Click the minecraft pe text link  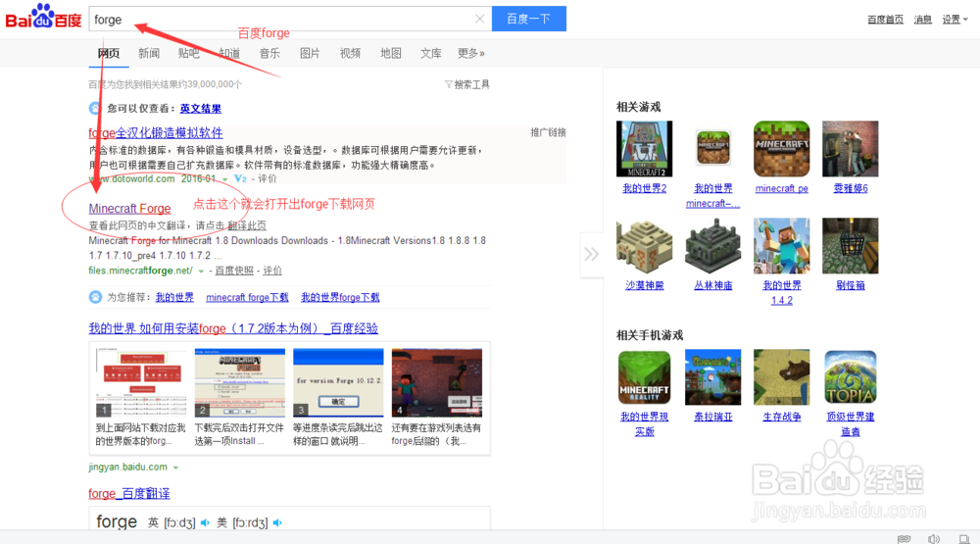pos(782,188)
